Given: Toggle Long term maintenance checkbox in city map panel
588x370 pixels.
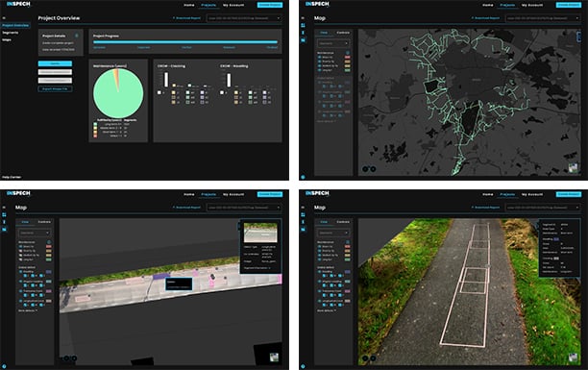Looking at the screenshot, I should (x=320, y=70).
